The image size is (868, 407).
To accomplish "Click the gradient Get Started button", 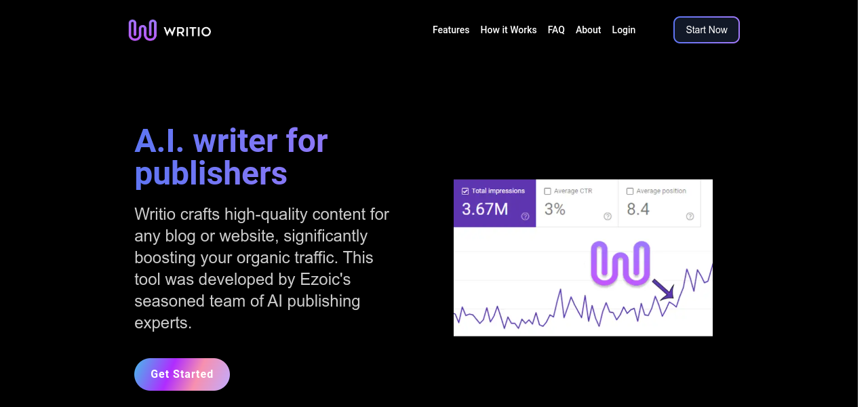I will [x=182, y=374].
